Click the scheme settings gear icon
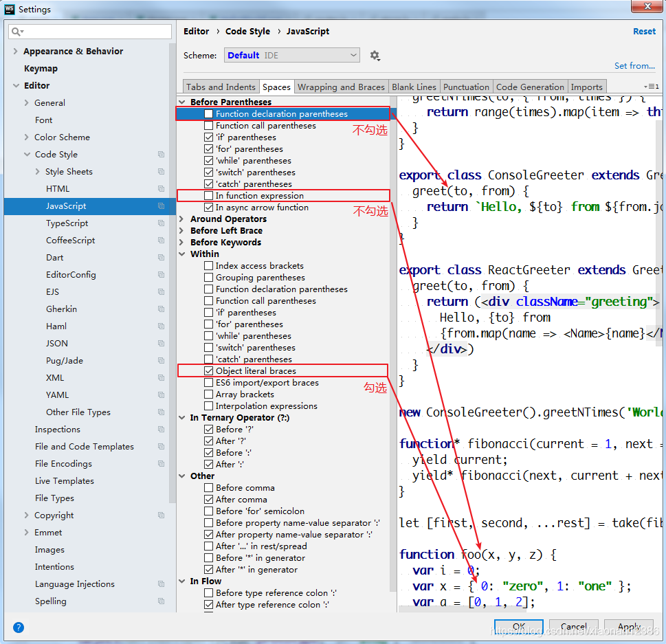 pos(375,56)
